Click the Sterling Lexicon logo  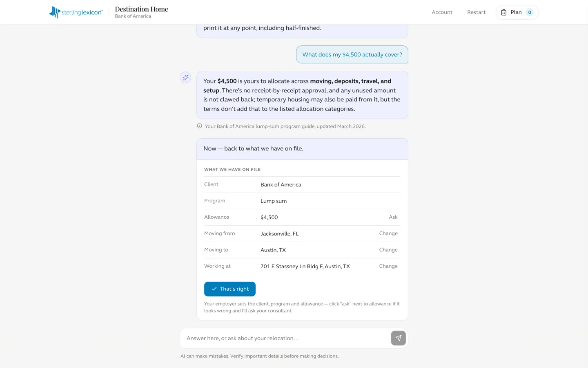(x=76, y=12)
